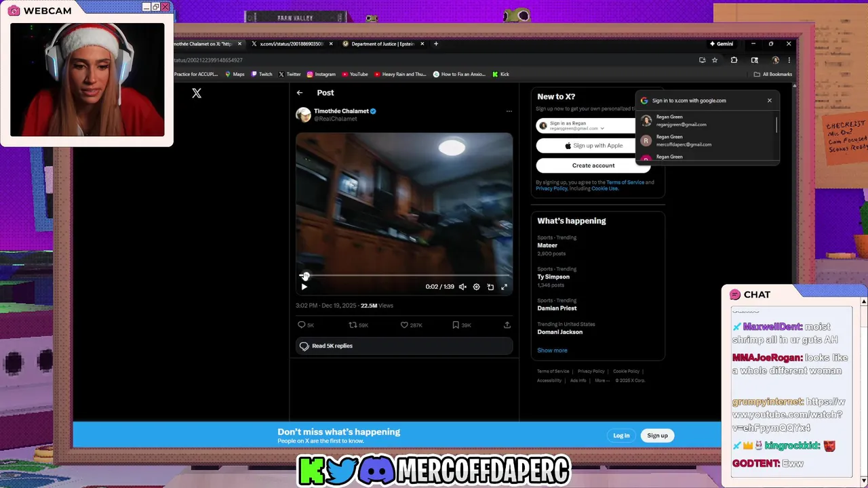Open the Terms of Service signup link
The height and width of the screenshot is (488, 868).
pyautogui.click(x=625, y=182)
